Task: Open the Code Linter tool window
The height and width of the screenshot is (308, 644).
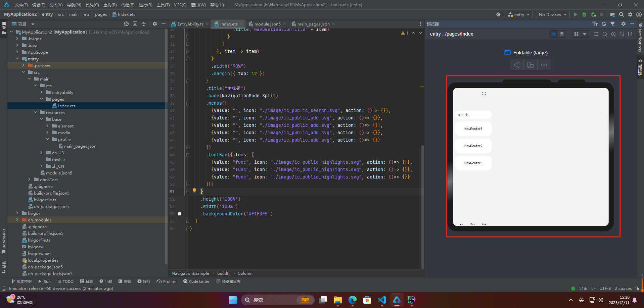Action: pyautogui.click(x=196, y=281)
